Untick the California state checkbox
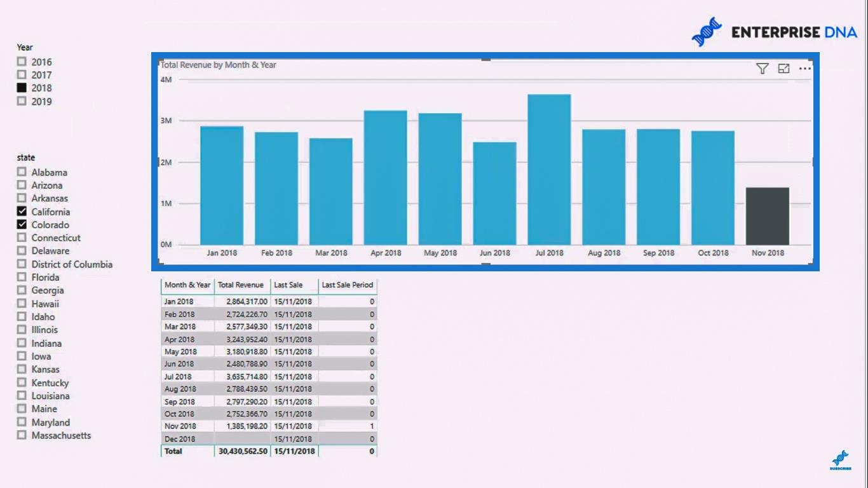This screenshot has width=868, height=488. pos(22,212)
